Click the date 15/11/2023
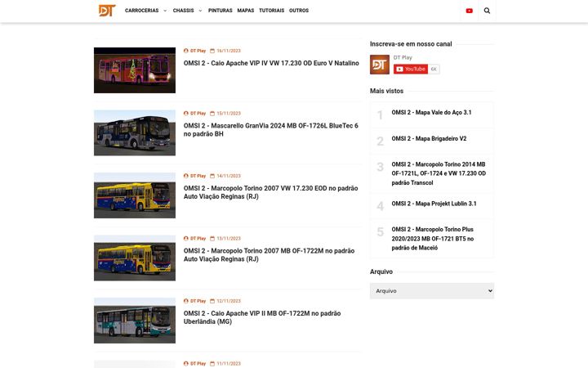 pyautogui.click(x=229, y=114)
